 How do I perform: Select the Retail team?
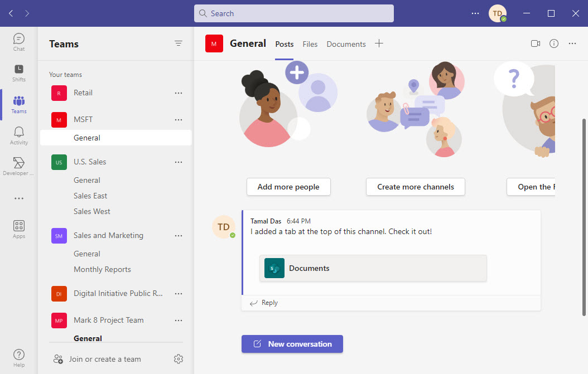click(83, 93)
